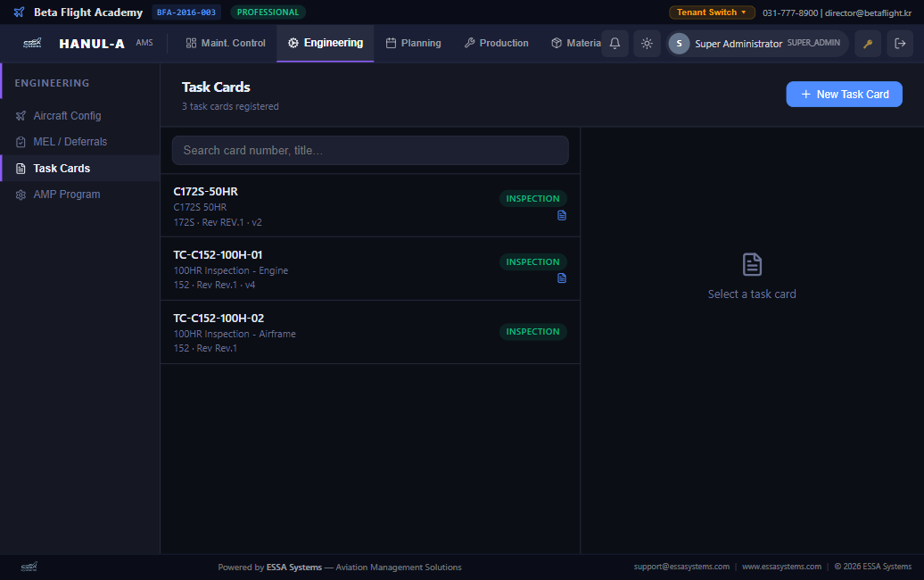924x580 pixels.
Task: Click the HANUL-A logo icon
Action: point(32,43)
